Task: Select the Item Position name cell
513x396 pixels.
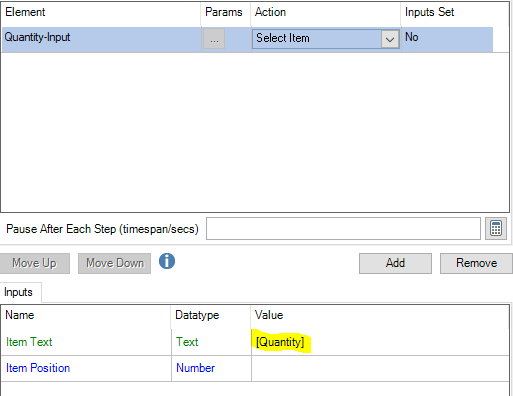Action: [x=86, y=368]
